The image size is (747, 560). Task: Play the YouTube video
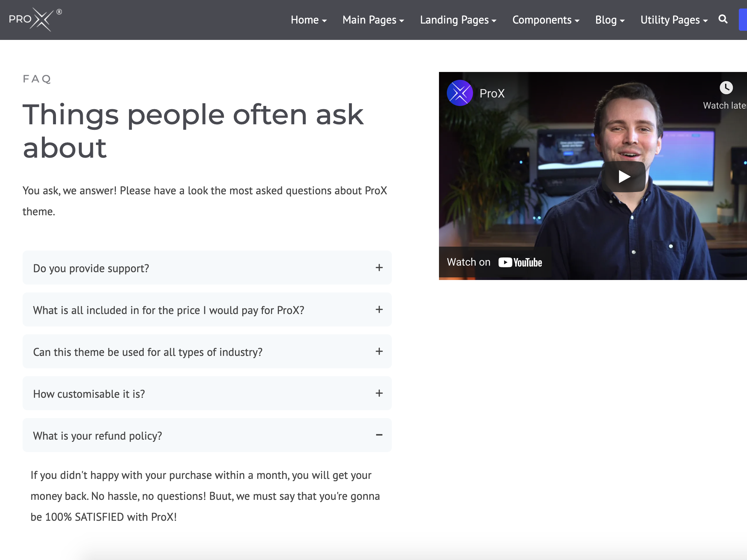tap(623, 177)
